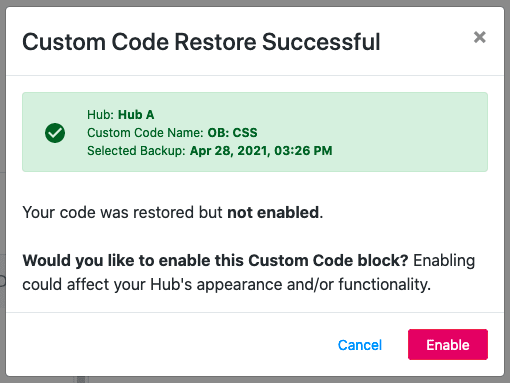
Task: Click the empty dialog footer left of Cancel
Action: click(167, 345)
